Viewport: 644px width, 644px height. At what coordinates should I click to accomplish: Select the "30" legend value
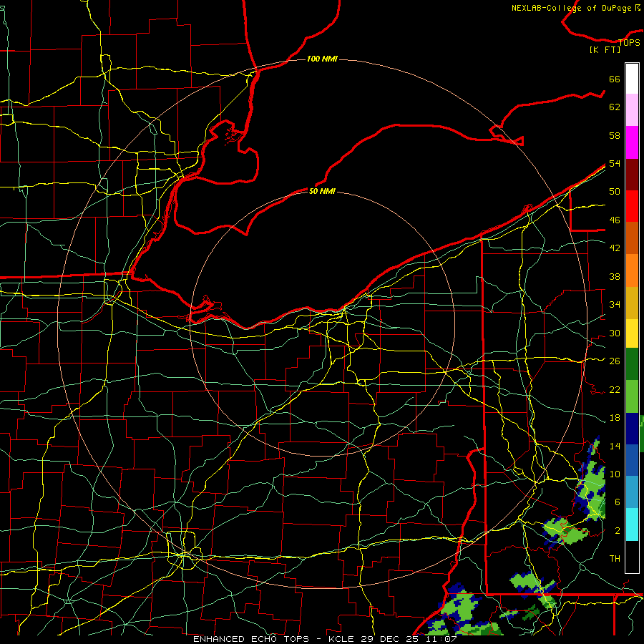point(615,333)
